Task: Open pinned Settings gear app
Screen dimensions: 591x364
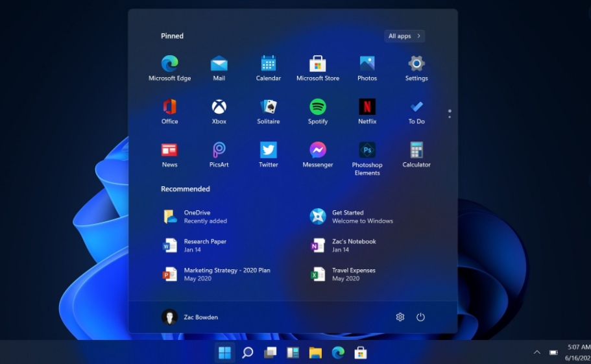Action: (416, 68)
